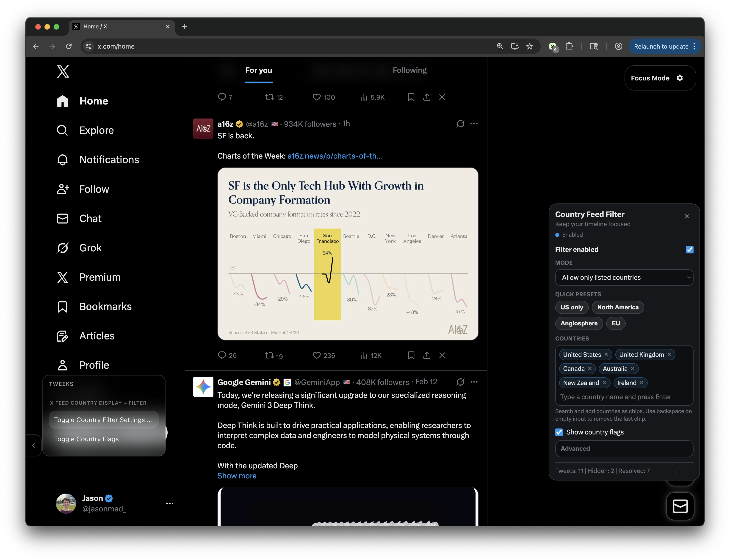Open the a16z.news charts link

coord(335,156)
